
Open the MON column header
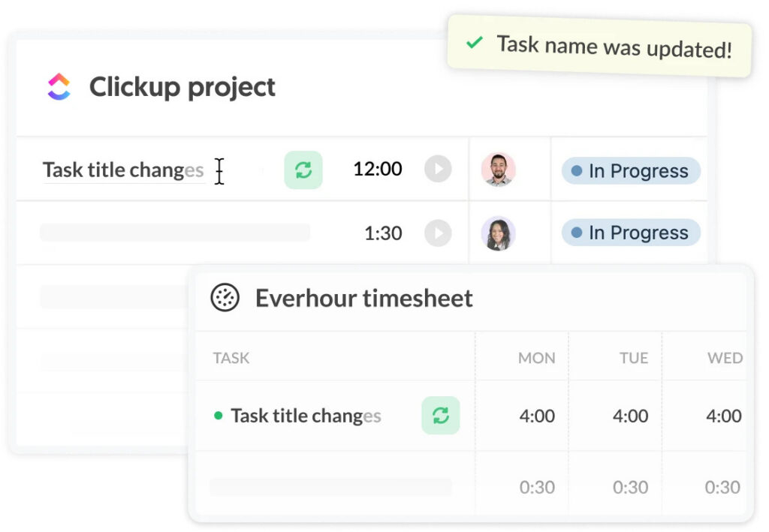[536, 357]
